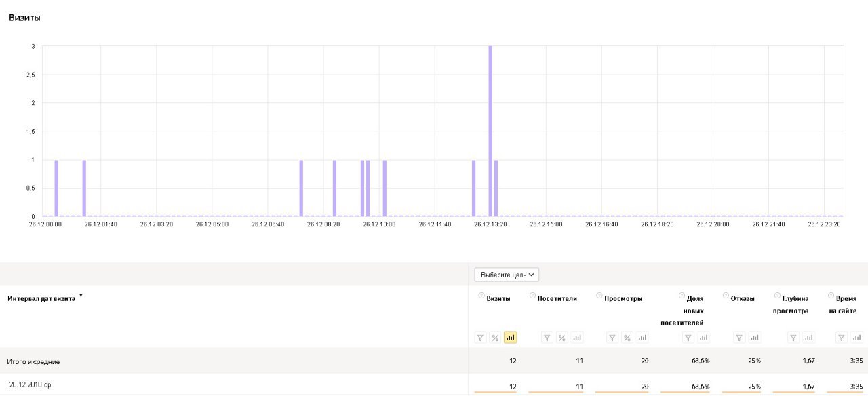Viewport: 868px width, 396px height.
Task: Plot Посетители on the chart
Action: tap(576, 338)
